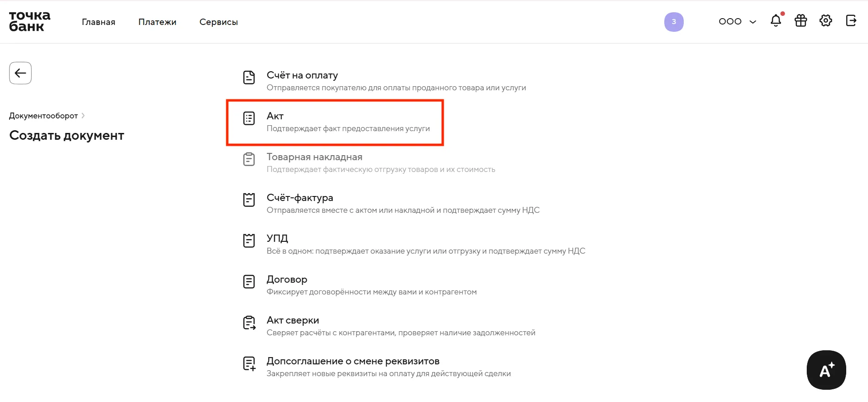The width and height of the screenshot is (868, 402).
Task: Select Товарная накладная document type
Action: pos(314,157)
